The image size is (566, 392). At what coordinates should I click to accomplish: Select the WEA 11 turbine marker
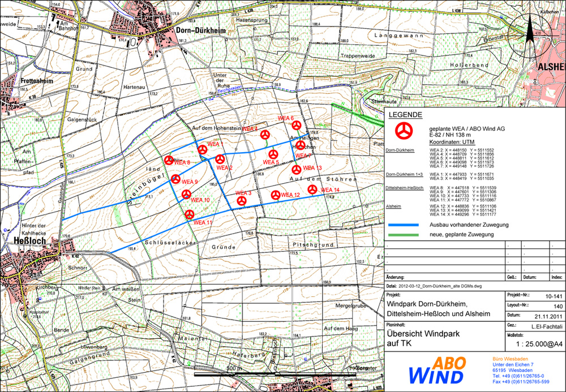pos(190,214)
